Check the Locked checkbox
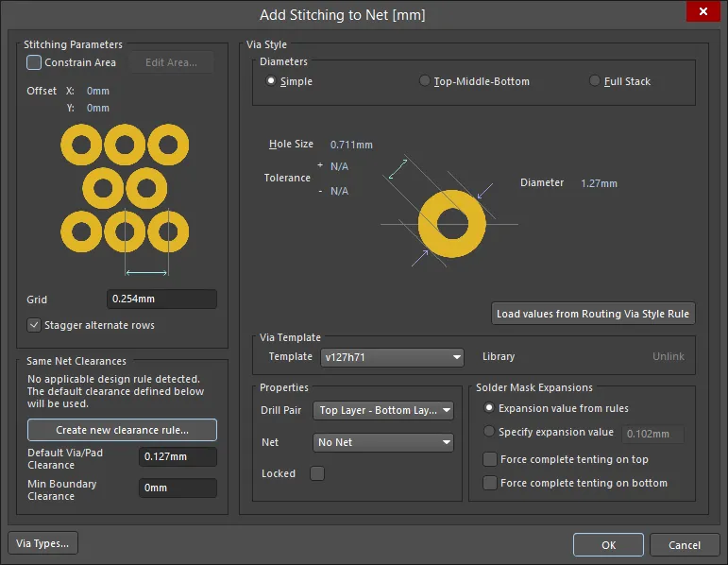Viewport: 728px width, 565px height. point(317,473)
